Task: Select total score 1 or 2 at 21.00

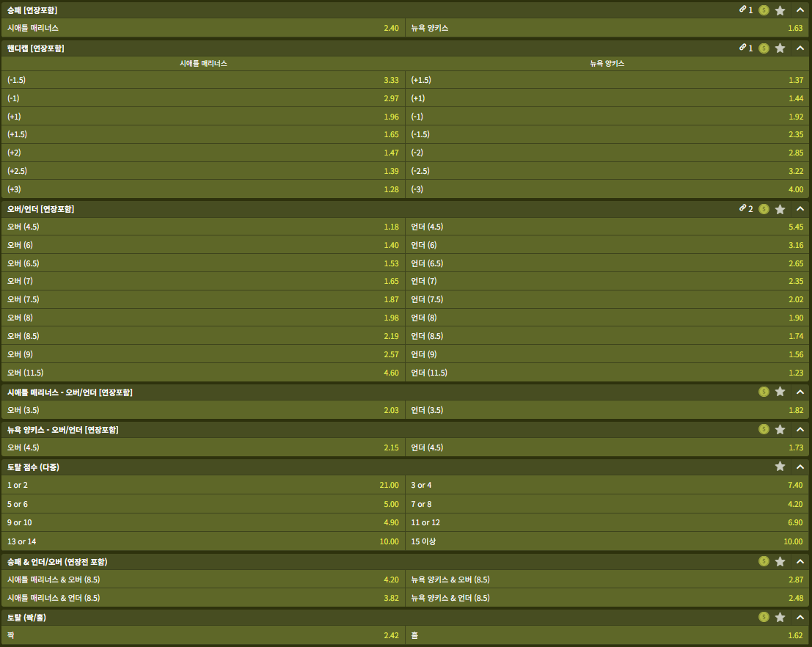Action: pyautogui.click(x=203, y=485)
